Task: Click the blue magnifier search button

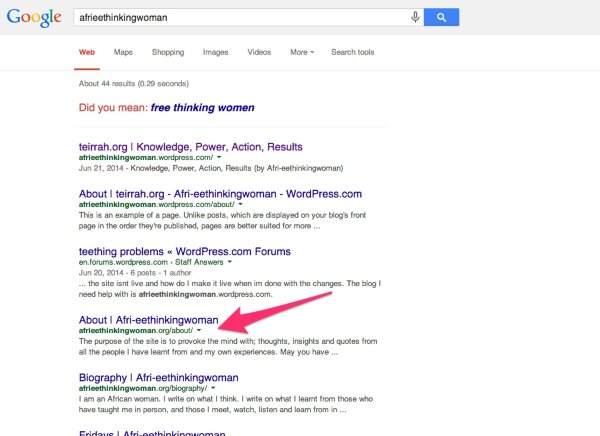Action: pyautogui.click(x=441, y=17)
